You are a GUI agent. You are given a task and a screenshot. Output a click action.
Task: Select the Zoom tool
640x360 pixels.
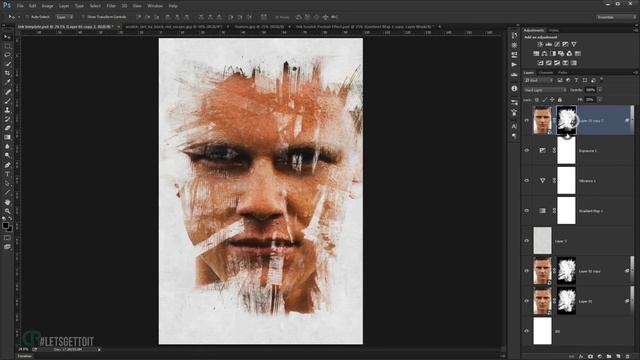[7, 211]
